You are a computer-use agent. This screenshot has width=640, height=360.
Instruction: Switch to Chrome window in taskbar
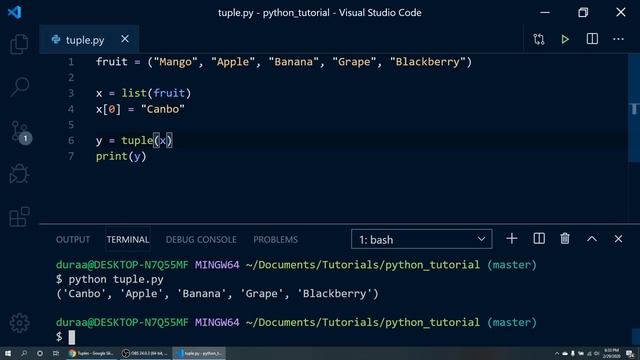click(92, 353)
